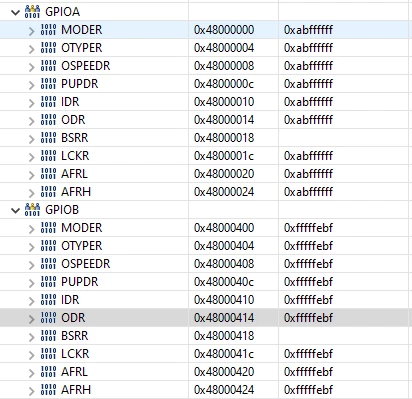
Task: Expand the GPIOB AFRL register
Action: click(x=32, y=373)
